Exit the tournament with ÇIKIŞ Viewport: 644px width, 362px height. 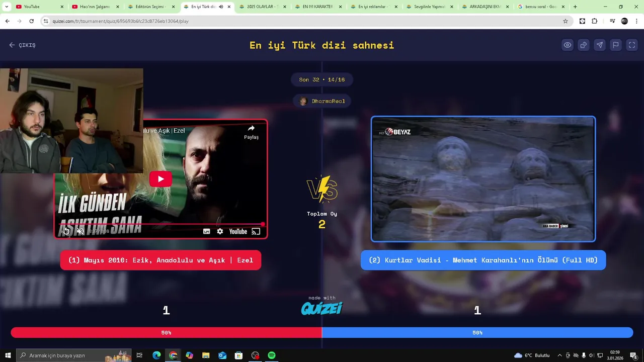(x=22, y=45)
